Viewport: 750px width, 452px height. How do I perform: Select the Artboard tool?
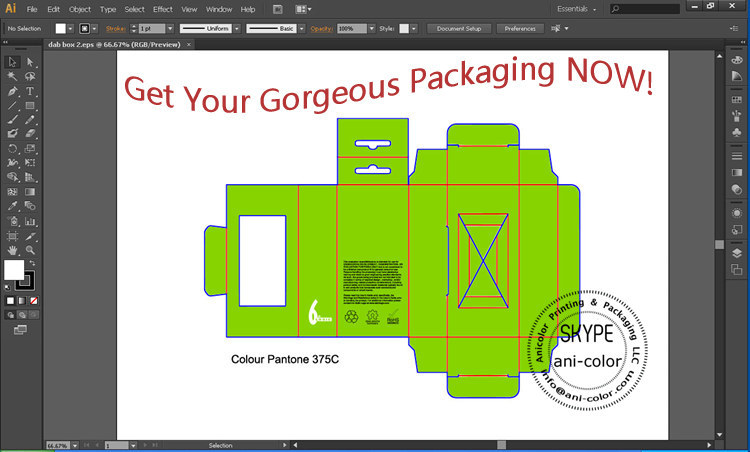(12, 236)
